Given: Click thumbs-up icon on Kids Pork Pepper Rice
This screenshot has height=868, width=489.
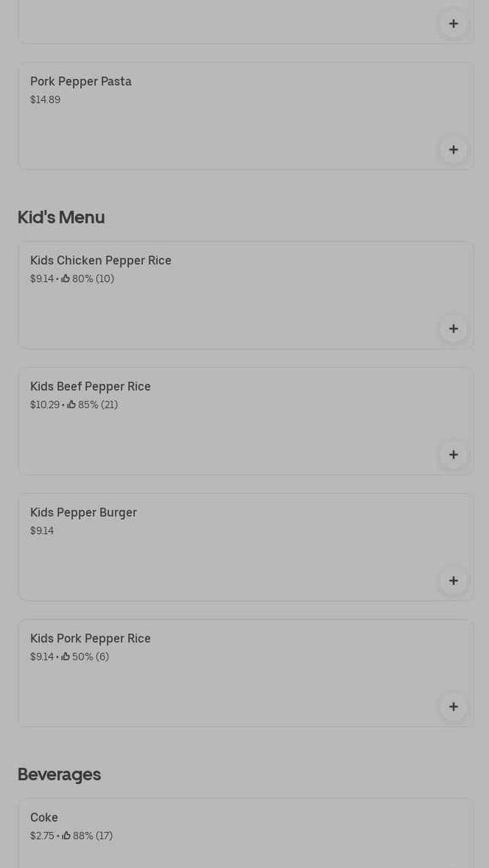Looking at the screenshot, I should point(66,657).
